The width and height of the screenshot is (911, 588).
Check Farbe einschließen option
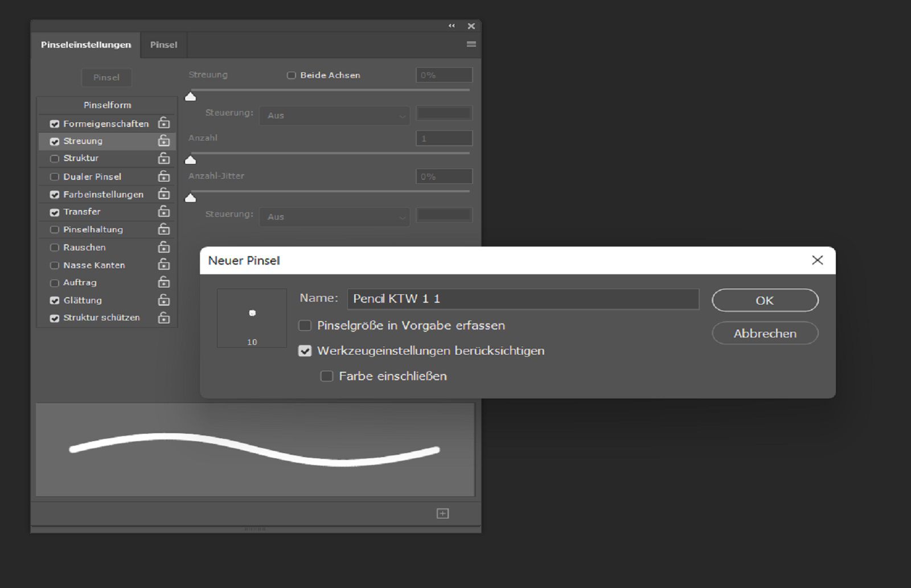point(327,376)
